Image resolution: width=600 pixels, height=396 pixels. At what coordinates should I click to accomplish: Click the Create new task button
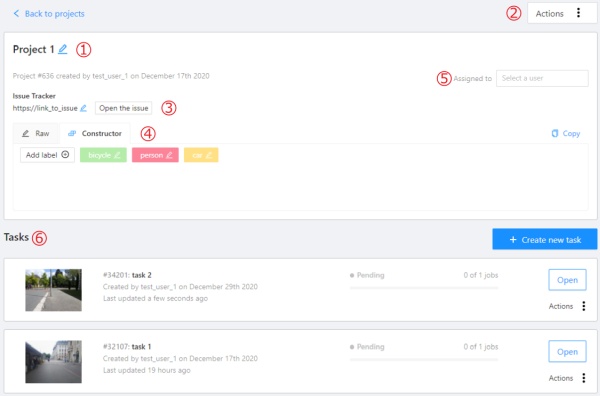tap(545, 240)
